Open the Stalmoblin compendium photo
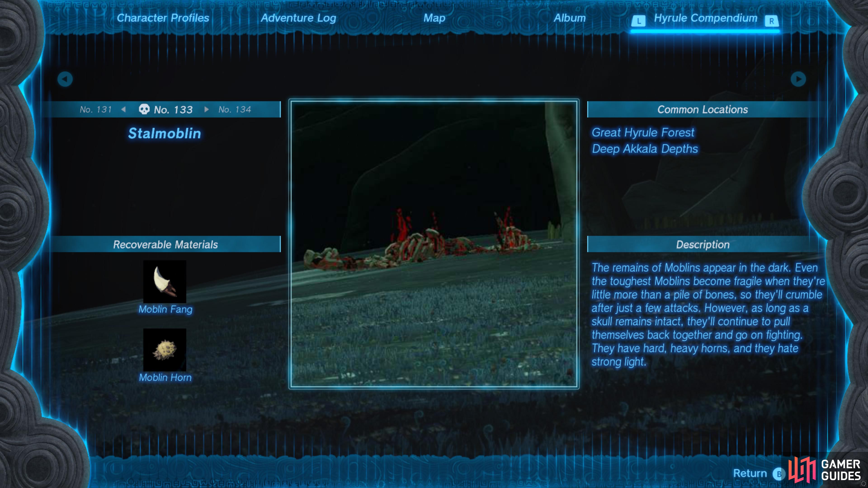This screenshot has width=868, height=488. coord(434,244)
